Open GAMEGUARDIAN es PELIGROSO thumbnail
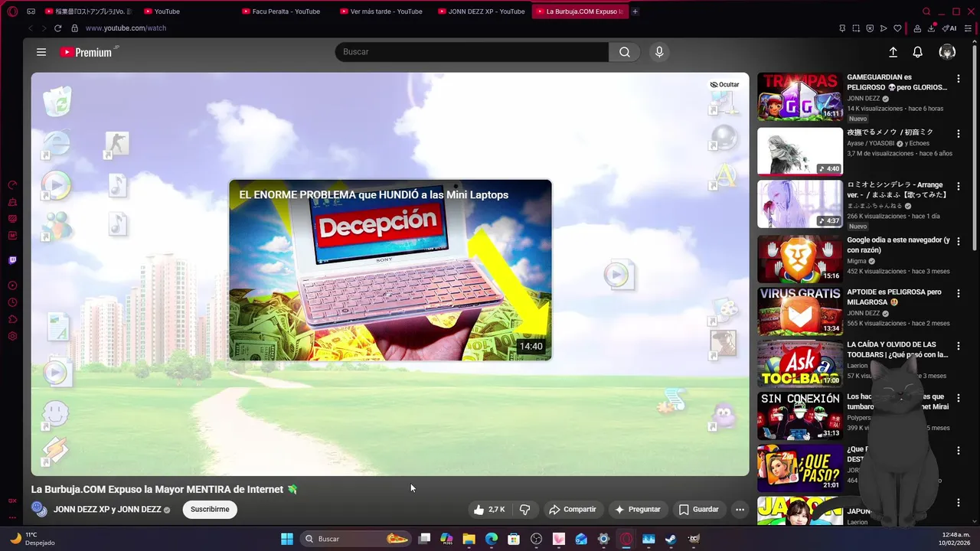 pos(800,97)
